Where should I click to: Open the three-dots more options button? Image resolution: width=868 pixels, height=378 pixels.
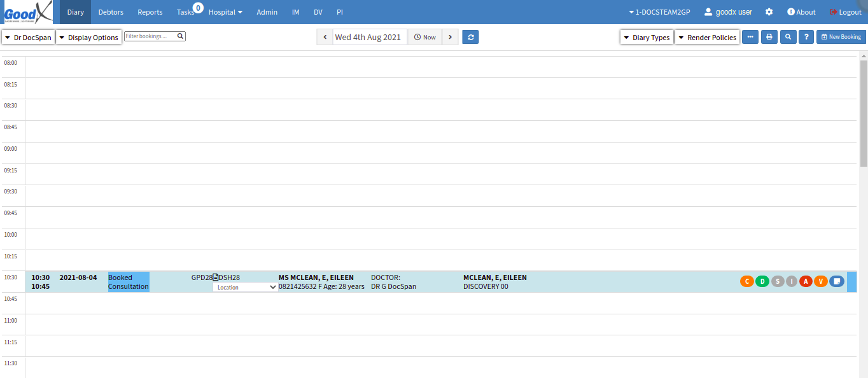click(750, 38)
